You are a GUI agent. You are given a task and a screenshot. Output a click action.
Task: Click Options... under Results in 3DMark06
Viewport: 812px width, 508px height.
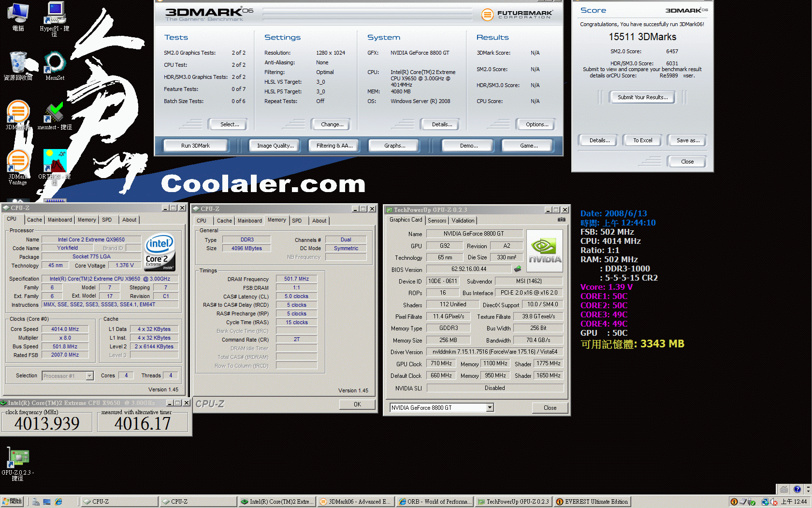click(537, 124)
